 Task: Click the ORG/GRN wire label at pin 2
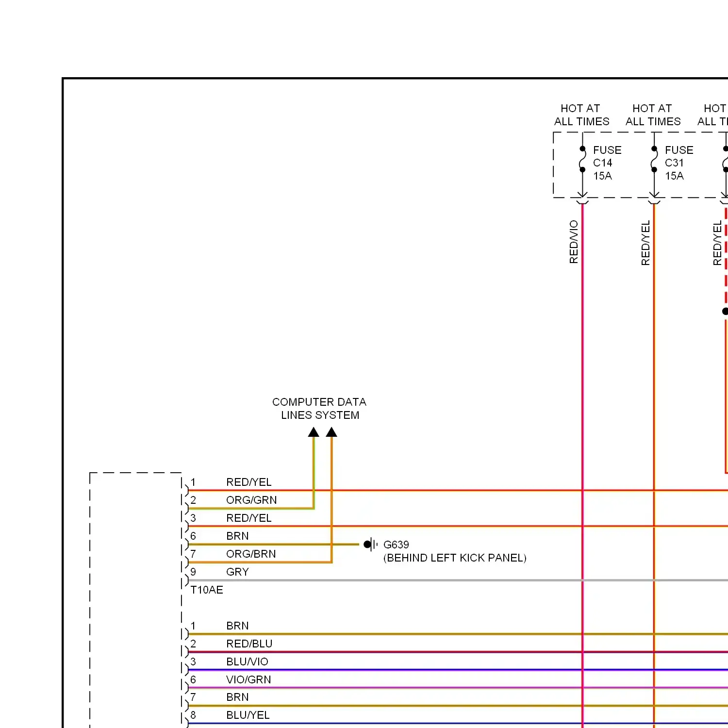tap(251, 500)
